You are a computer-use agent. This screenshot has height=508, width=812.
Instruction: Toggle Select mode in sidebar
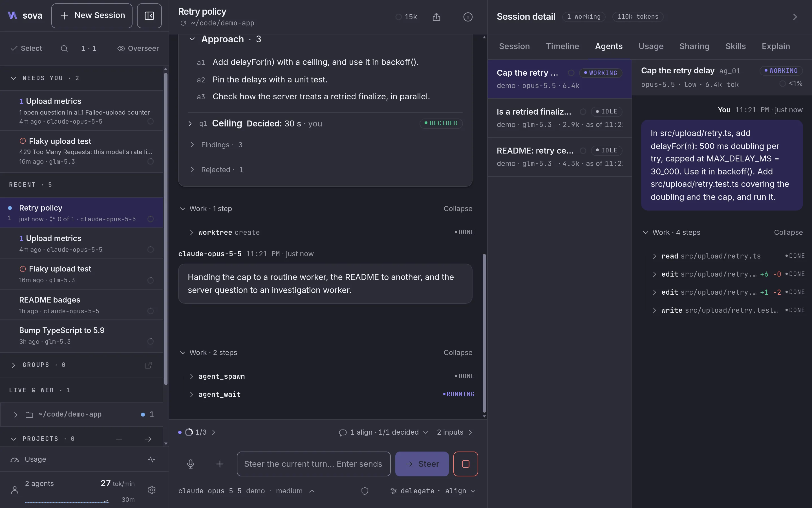[x=26, y=48]
